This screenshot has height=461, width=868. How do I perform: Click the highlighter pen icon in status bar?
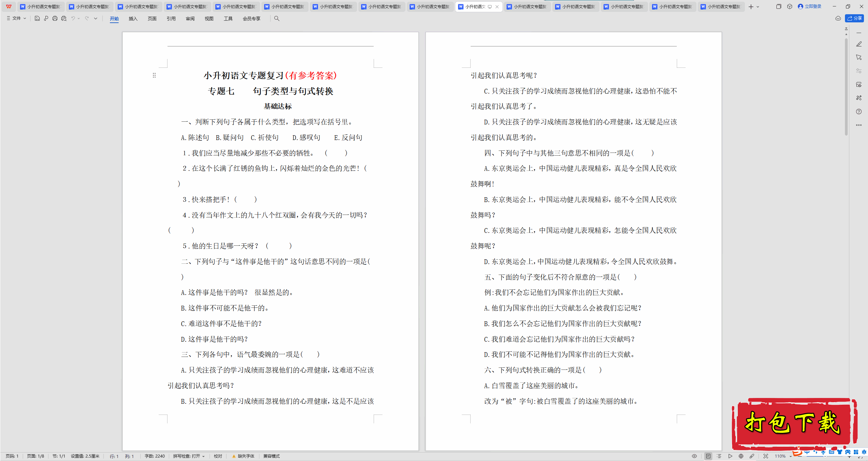[x=752, y=456]
